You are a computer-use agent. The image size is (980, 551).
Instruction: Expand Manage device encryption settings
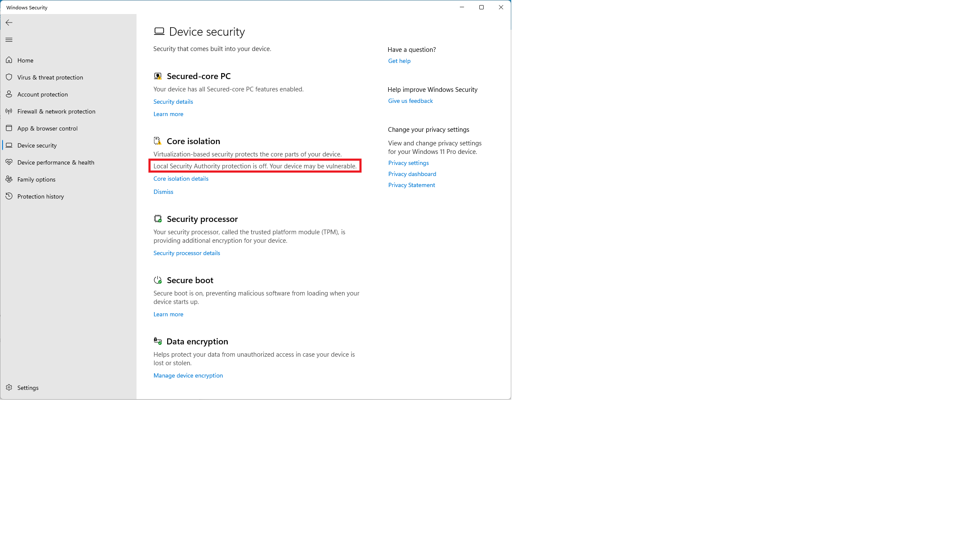tap(188, 375)
